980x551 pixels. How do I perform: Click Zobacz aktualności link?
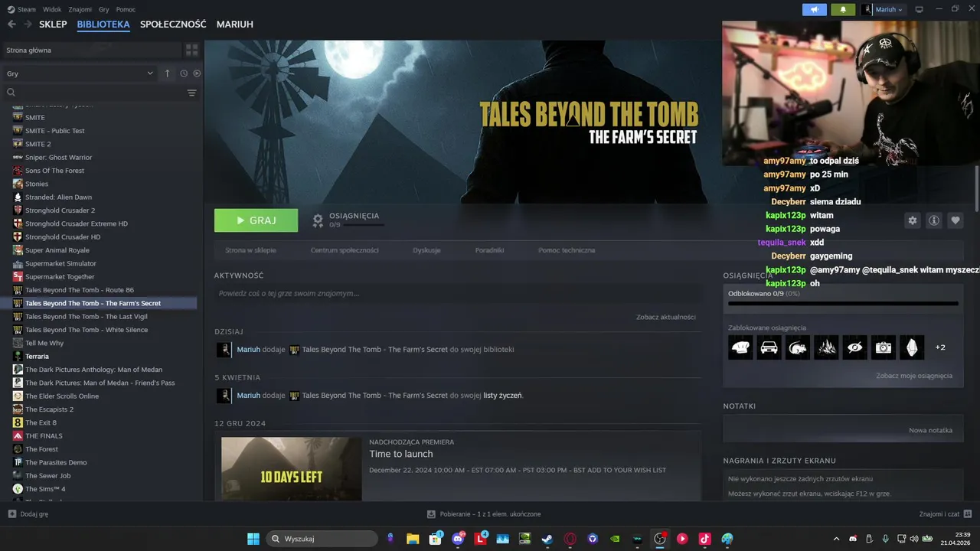point(666,317)
